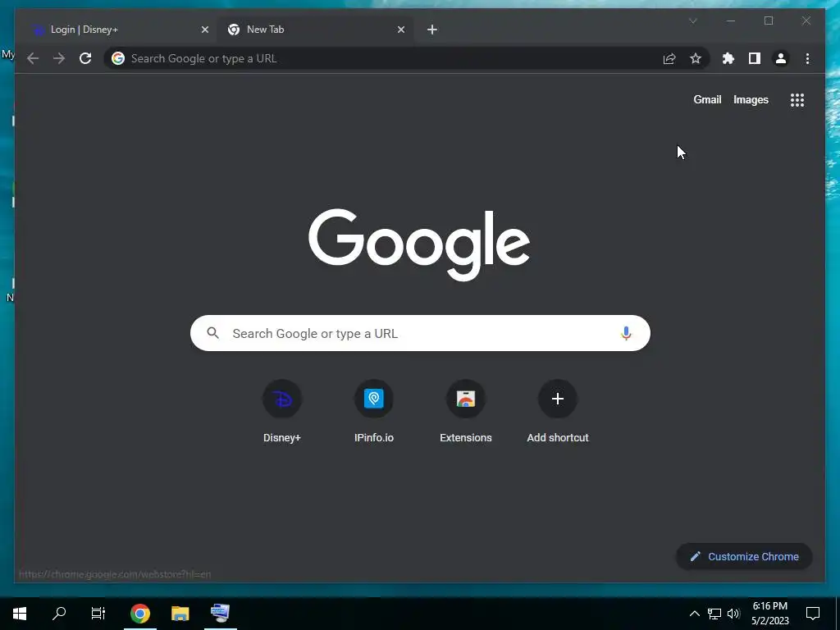Open the IPinfo.io shortcut
Viewport: 840px width, 630px height.
click(374, 412)
